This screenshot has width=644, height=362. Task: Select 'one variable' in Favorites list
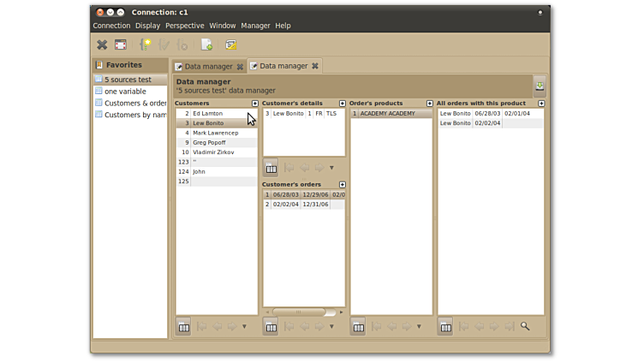[125, 92]
